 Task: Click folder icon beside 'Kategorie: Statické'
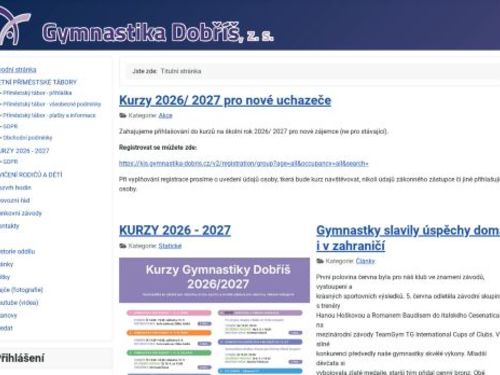pos(123,246)
